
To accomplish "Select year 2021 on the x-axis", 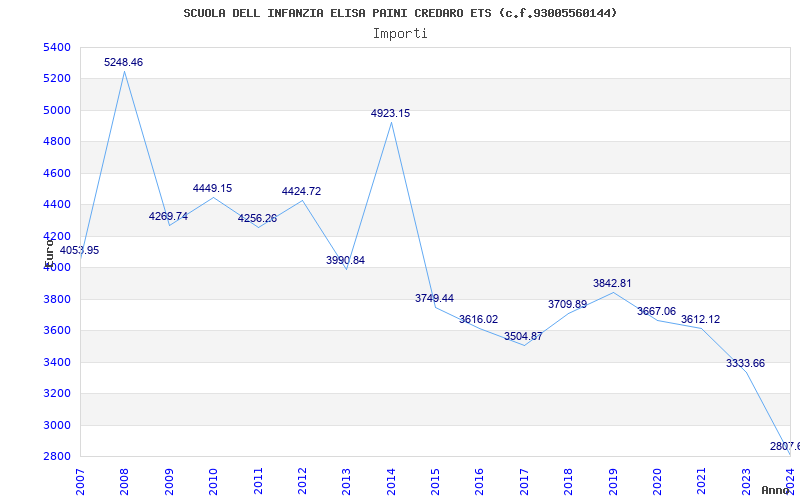I will pyautogui.click(x=702, y=482).
